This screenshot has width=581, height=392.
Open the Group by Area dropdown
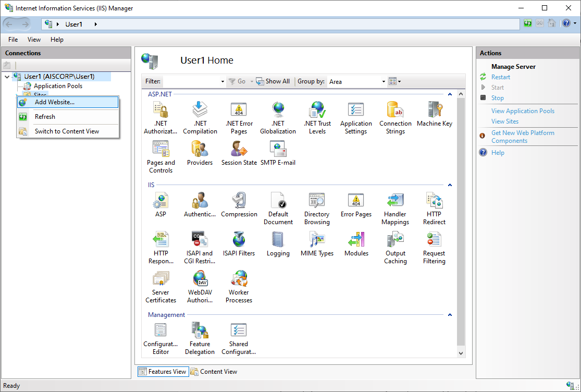click(384, 81)
